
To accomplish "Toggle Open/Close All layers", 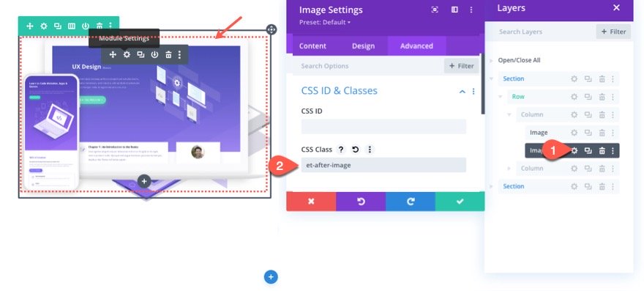I will point(519,60).
